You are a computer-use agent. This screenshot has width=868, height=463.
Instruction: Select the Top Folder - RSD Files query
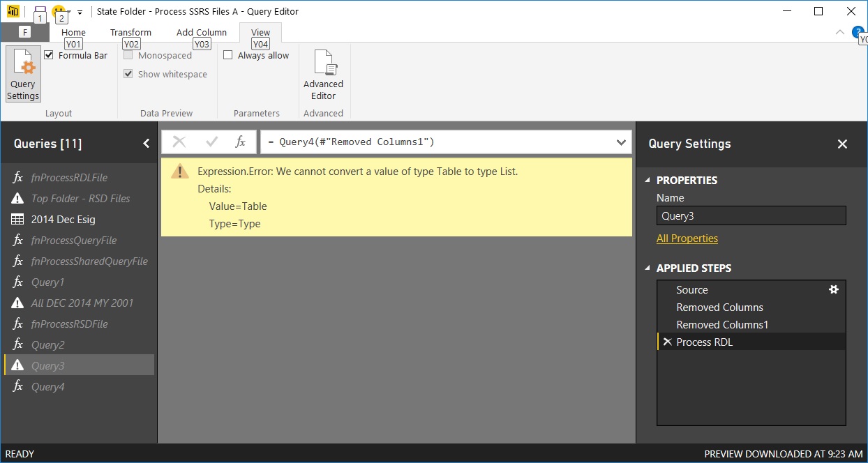(79, 198)
